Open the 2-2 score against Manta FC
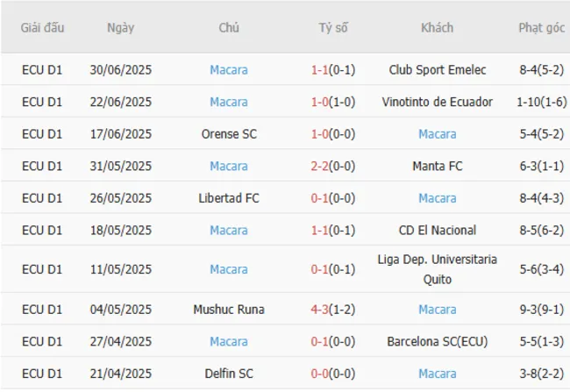The width and height of the screenshot is (570, 392). (x=320, y=166)
